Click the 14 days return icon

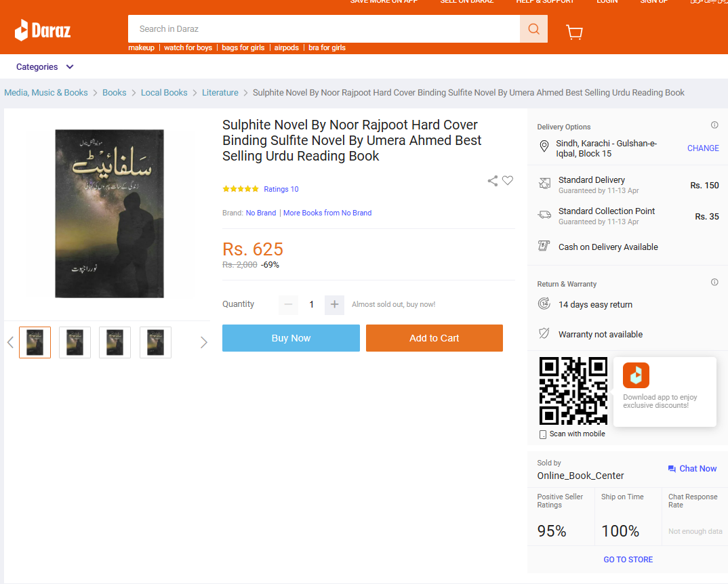544,304
